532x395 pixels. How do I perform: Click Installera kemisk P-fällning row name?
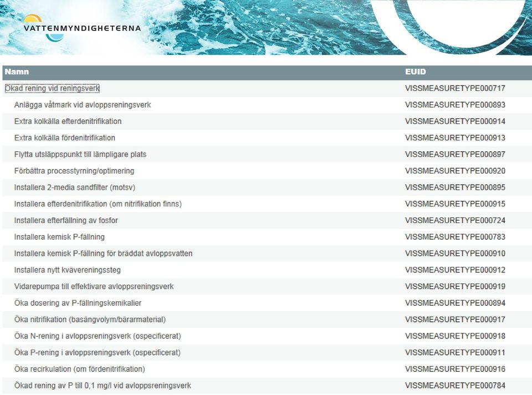coord(59,237)
